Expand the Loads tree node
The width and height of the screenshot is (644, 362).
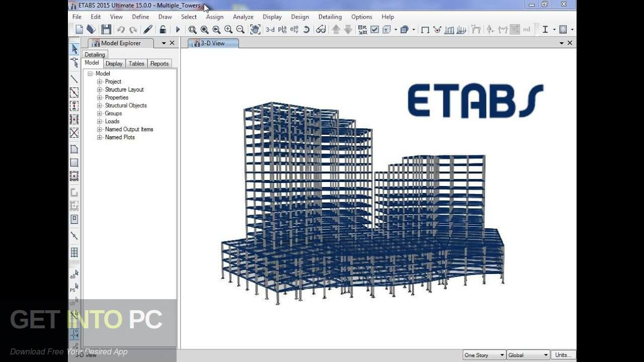(100, 121)
